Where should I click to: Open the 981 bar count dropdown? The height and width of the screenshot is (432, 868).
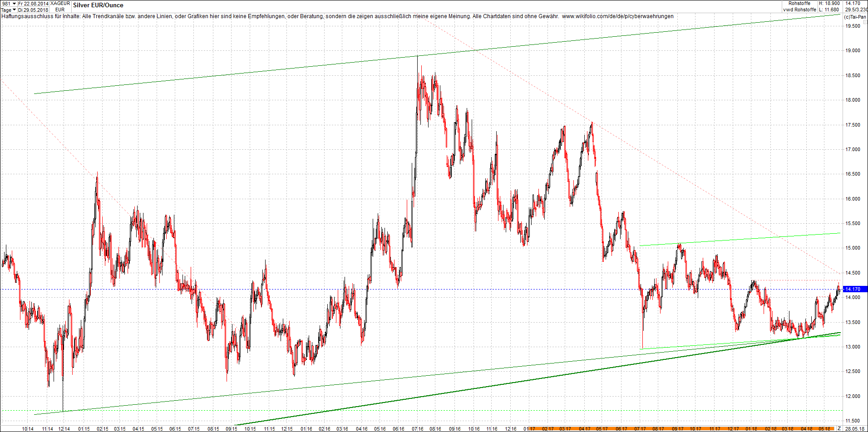coord(9,4)
